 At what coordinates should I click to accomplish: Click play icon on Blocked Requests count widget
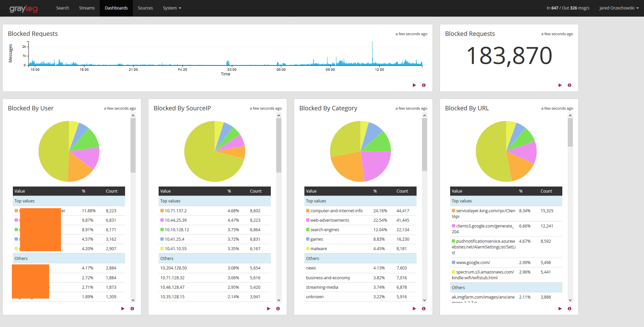click(560, 85)
